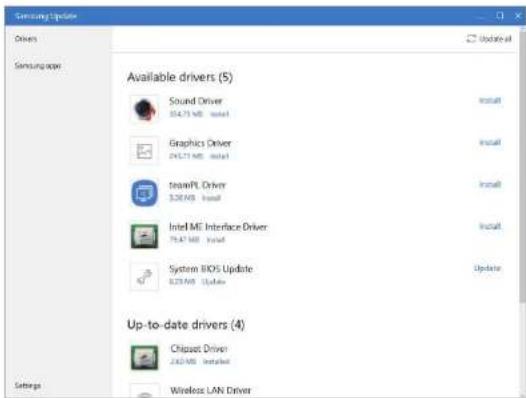Click the Update all button

point(489,39)
